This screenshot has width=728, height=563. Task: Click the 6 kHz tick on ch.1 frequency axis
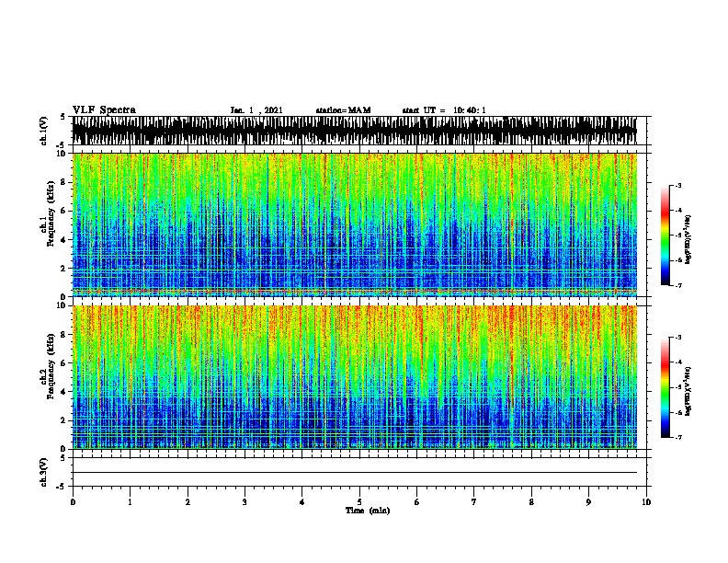click(x=64, y=211)
